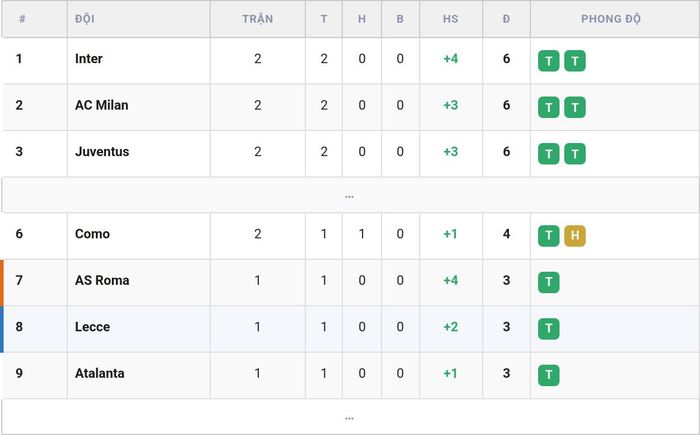
Task: Sort by the ĐỘI column header
Action: (x=84, y=19)
